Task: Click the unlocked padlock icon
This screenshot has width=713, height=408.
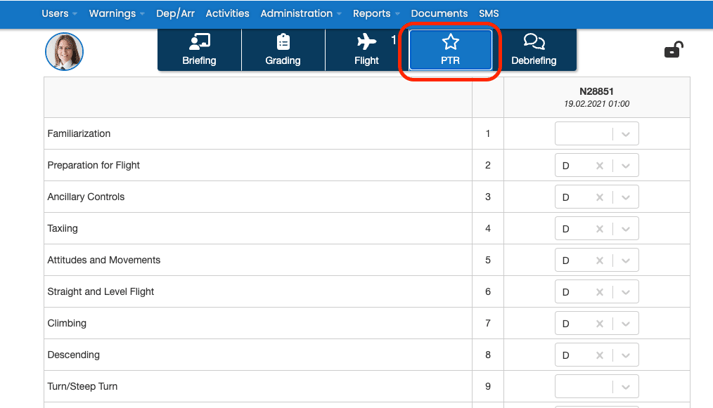Action: click(674, 50)
